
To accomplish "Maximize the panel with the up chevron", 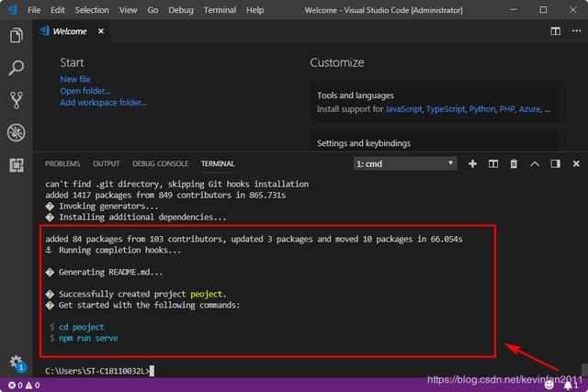I will click(x=535, y=163).
